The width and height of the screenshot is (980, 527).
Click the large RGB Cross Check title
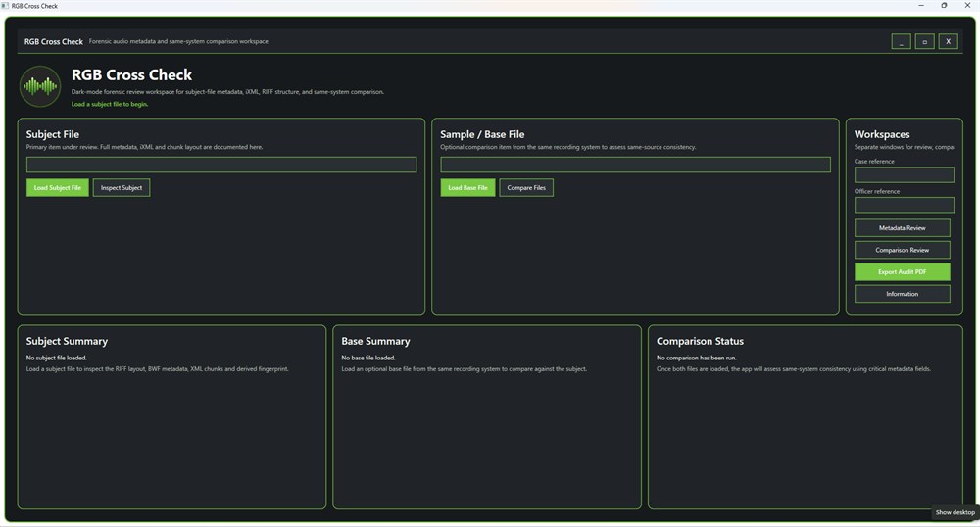click(x=131, y=74)
